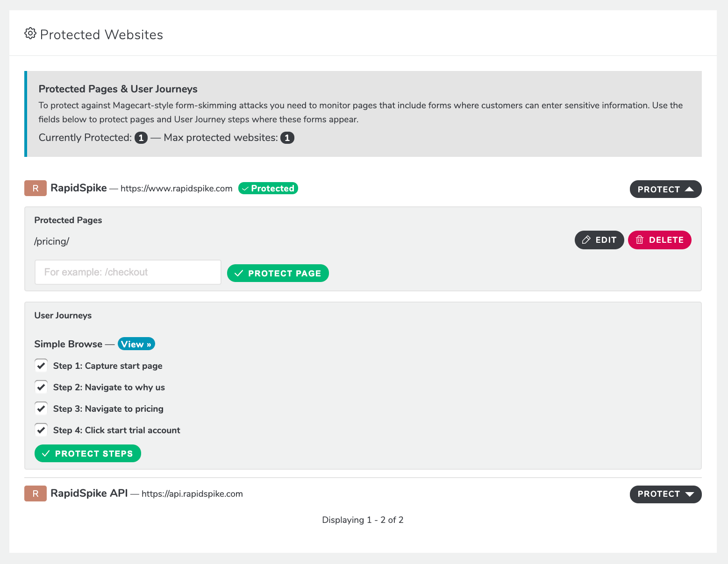The image size is (728, 564).
Task: Click the Simple Browse journey title
Action: point(68,344)
